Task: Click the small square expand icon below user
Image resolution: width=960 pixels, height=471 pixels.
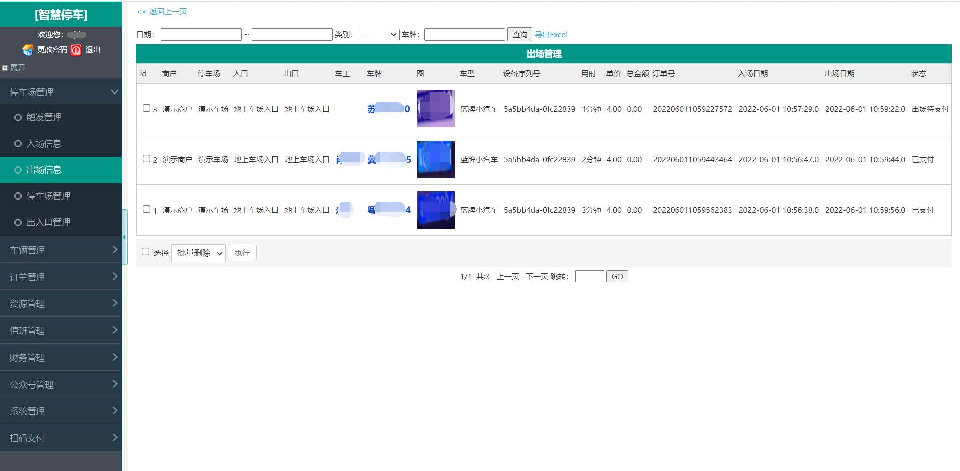Action: tap(5, 67)
